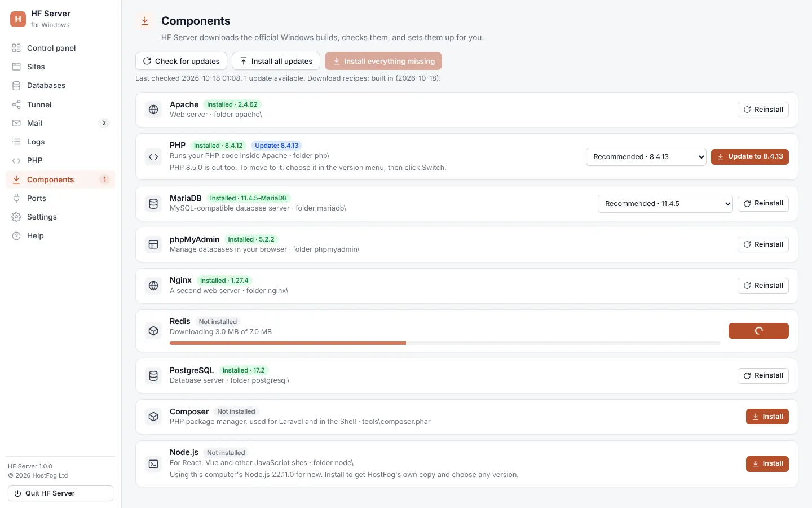Click the Redis loading spinner button
The height and width of the screenshot is (508, 812).
[758, 331]
